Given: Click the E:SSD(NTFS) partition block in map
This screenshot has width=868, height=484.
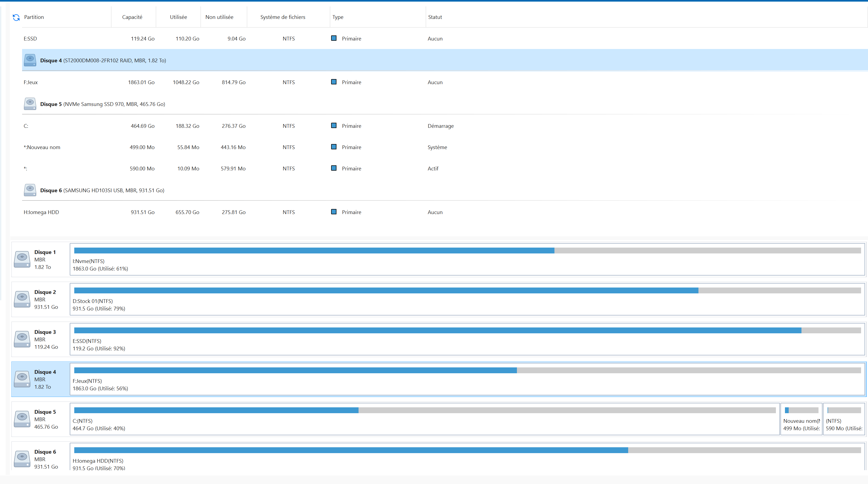Looking at the screenshot, I should coord(467,339).
